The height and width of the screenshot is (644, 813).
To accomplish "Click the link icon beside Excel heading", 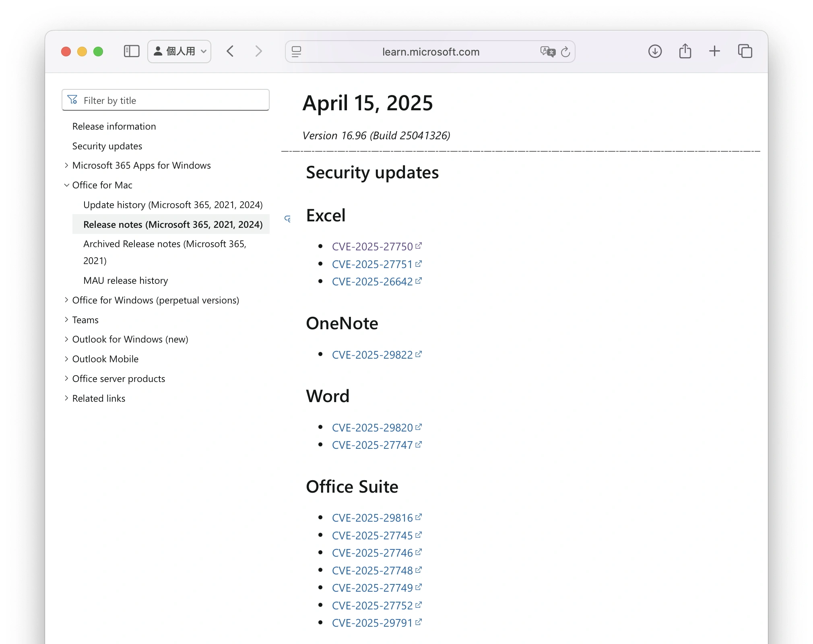I will click(x=288, y=219).
